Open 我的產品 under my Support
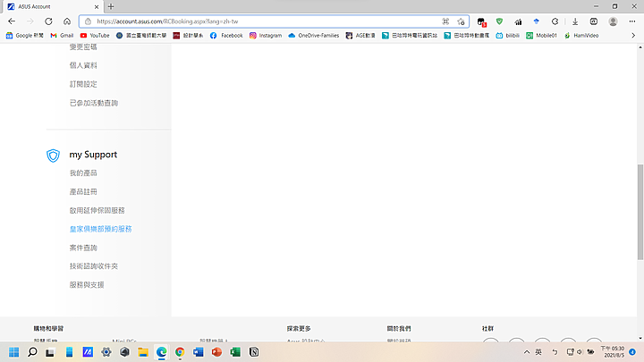Image resolution: width=644 pixels, height=362 pixels. [x=83, y=173]
